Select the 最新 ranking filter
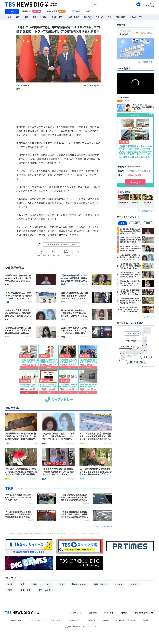 [122, 223]
